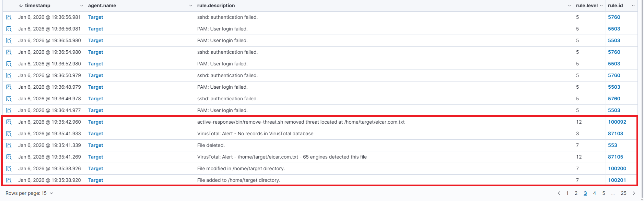Select current page 3

tap(585, 193)
